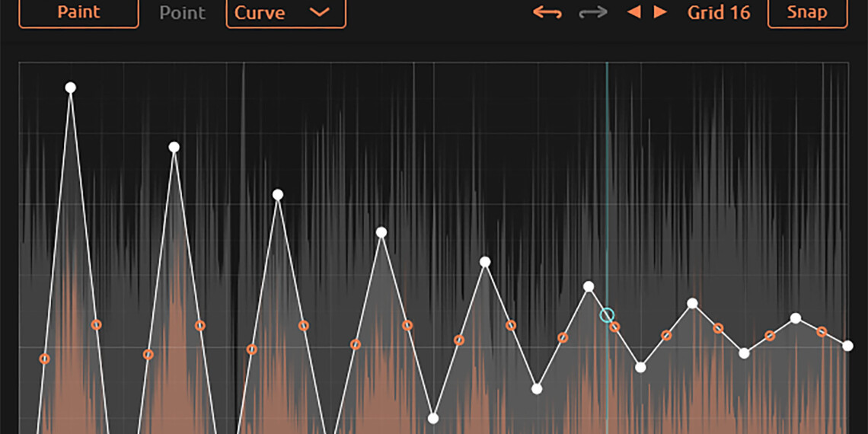The height and width of the screenshot is (434, 868).
Task: Toggle the Snap button
Action: 807,13
